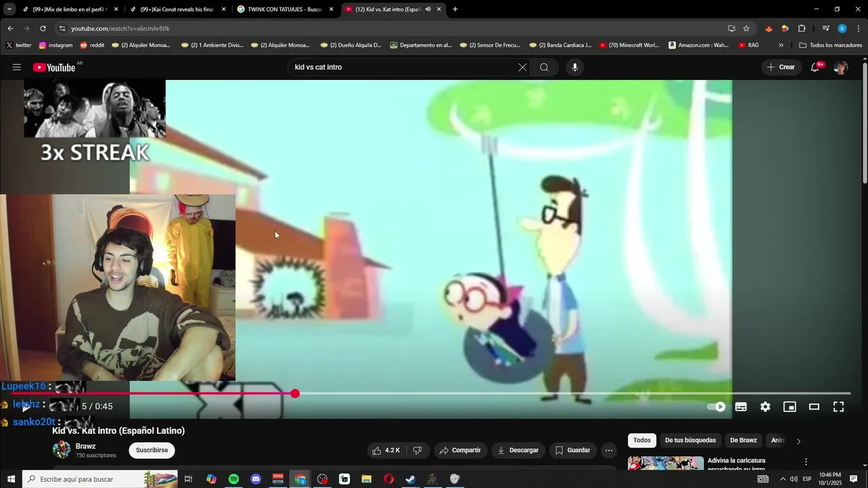Open the instagram bookmark
This screenshot has width=868, height=488.
pos(56,45)
